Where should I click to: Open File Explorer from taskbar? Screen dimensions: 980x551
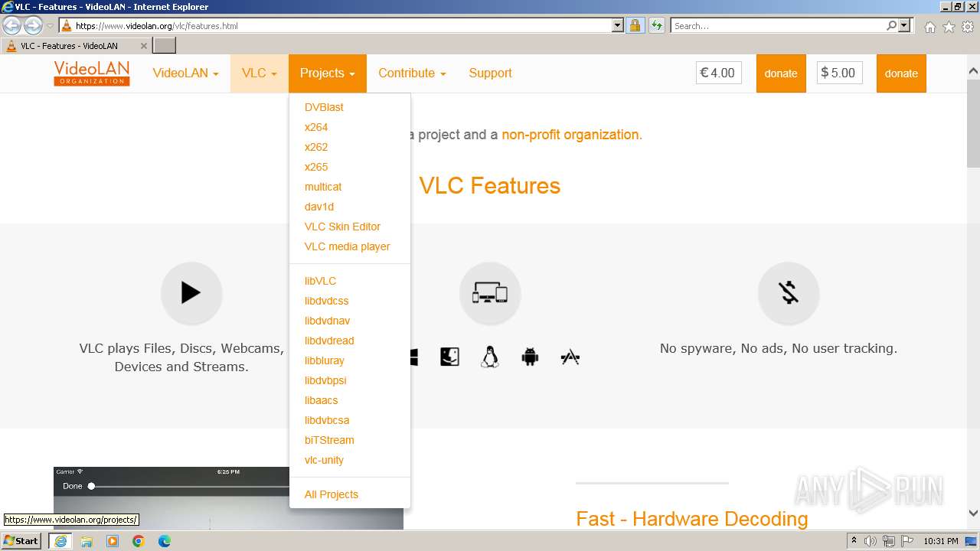87,541
